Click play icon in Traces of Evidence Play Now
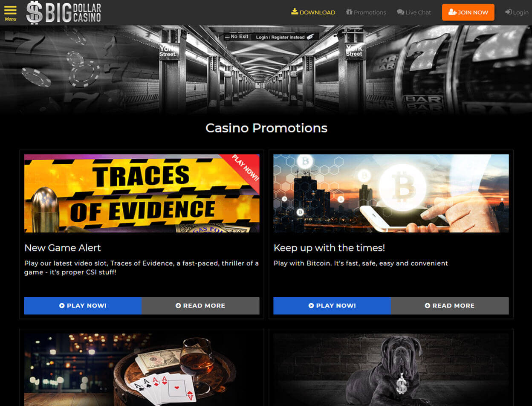This screenshot has height=406, width=532. pyautogui.click(x=62, y=306)
